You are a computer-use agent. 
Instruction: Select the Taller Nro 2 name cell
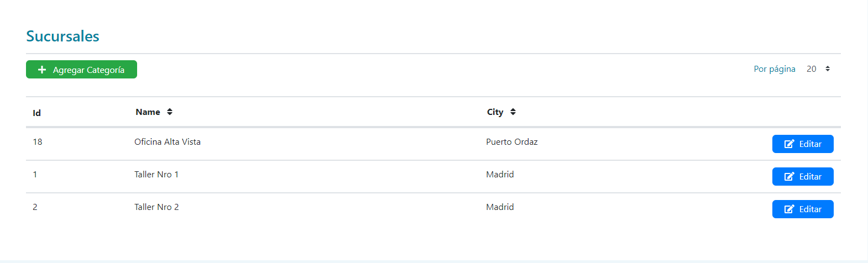(x=156, y=207)
